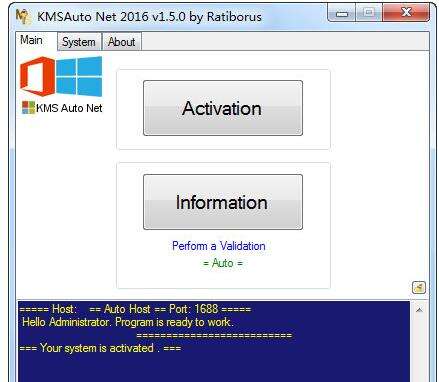Image resolution: width=439 pixels, height=382 pixels.
Task: Click the green = Auto = mode label
Action: 223,263
